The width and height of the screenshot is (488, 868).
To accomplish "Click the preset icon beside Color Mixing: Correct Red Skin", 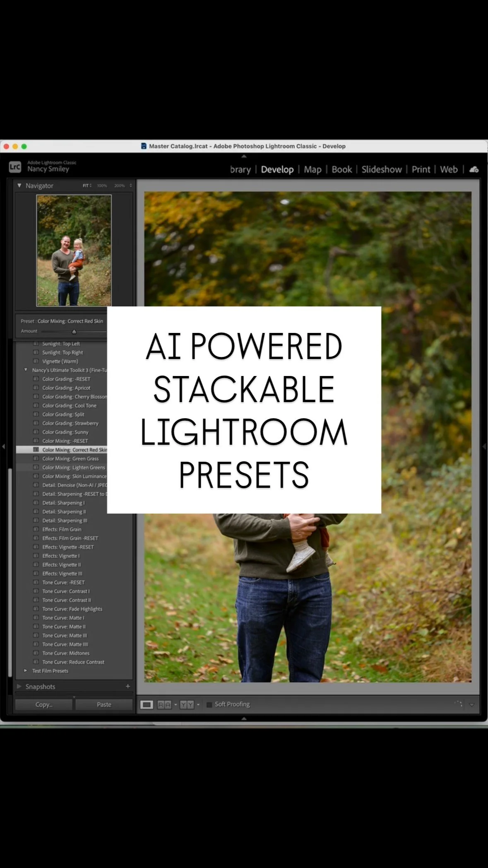I will tap(36, 450).
